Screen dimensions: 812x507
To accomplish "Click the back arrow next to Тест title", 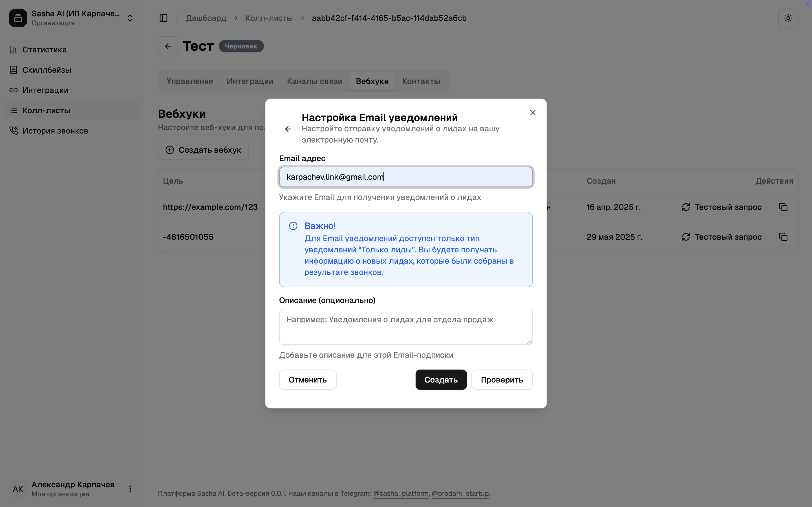I will point(168,46).
